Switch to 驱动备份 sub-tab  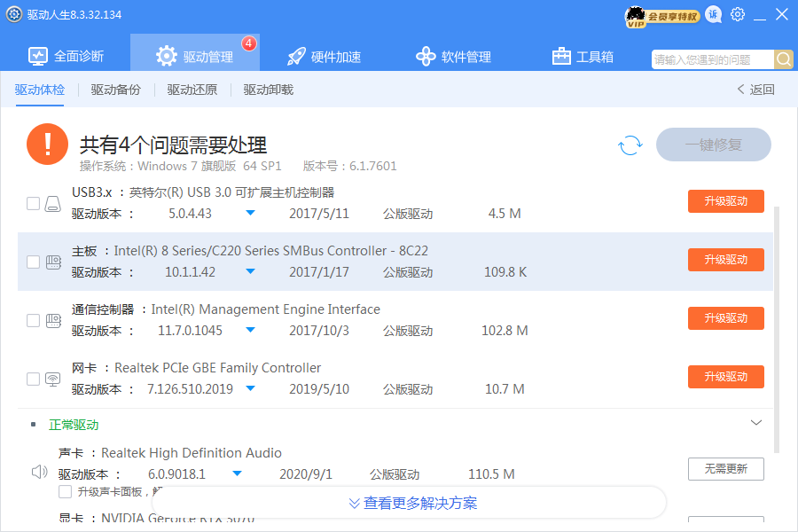pos(115,90)
